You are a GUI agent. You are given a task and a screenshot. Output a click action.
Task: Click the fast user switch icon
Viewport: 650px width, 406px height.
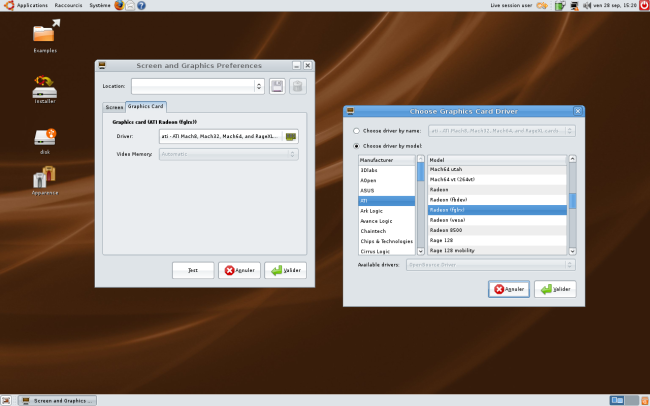coord(542,5)
